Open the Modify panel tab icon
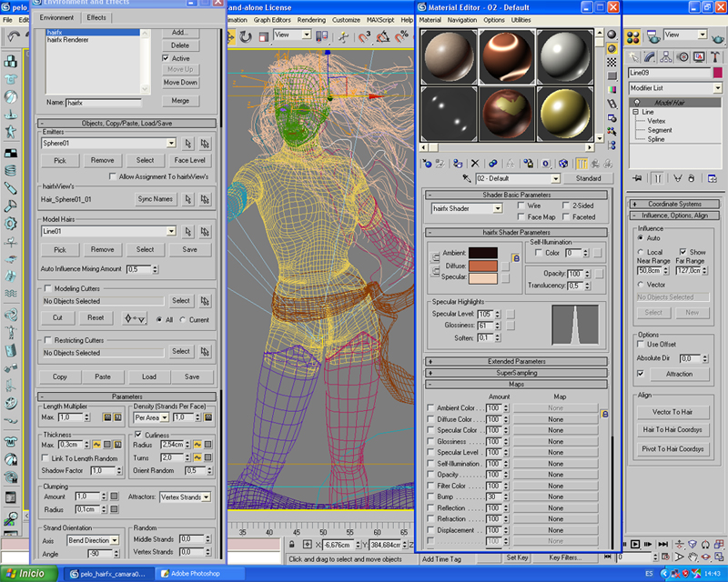The width and height of the screenshot is (728, 582). click(x=650, y=56)
